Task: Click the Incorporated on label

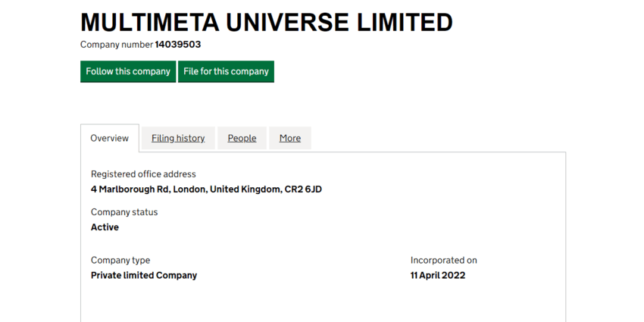Action: pos(444,260)
